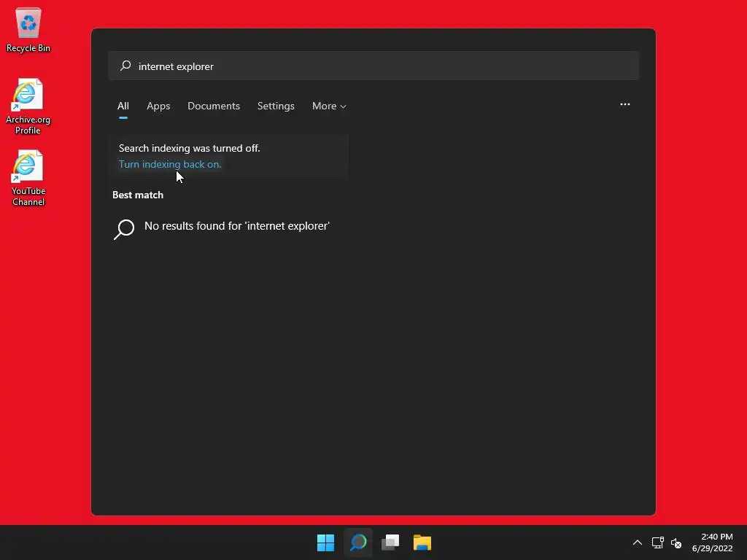Show hidden icons via tray chevron

pyautogui.click(x=637, y=542)
